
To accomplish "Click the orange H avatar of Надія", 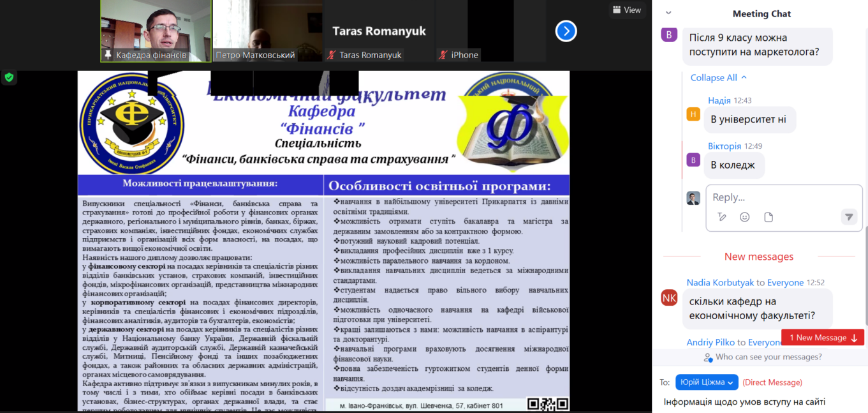I will coord(693,114).
